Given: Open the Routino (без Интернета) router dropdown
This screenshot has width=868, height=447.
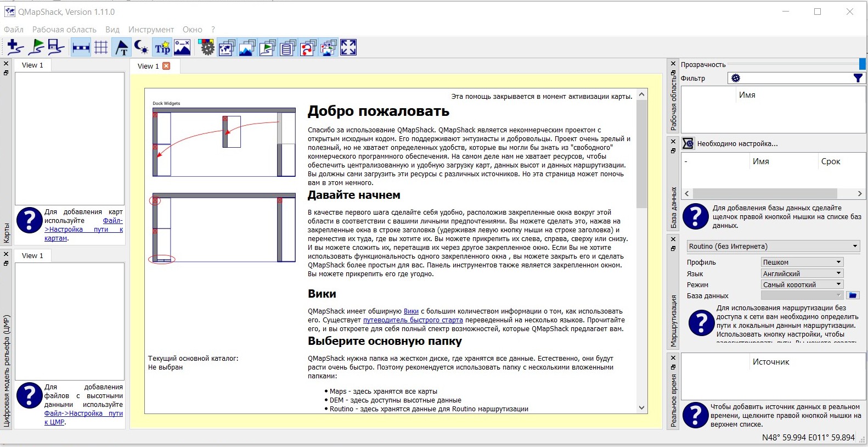Looking at the screenshot, I should (773, 246).
